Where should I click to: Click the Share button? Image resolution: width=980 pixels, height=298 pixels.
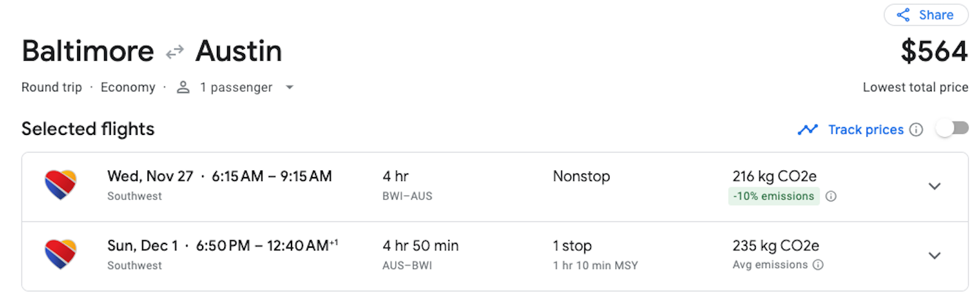(x=925, y=15)
